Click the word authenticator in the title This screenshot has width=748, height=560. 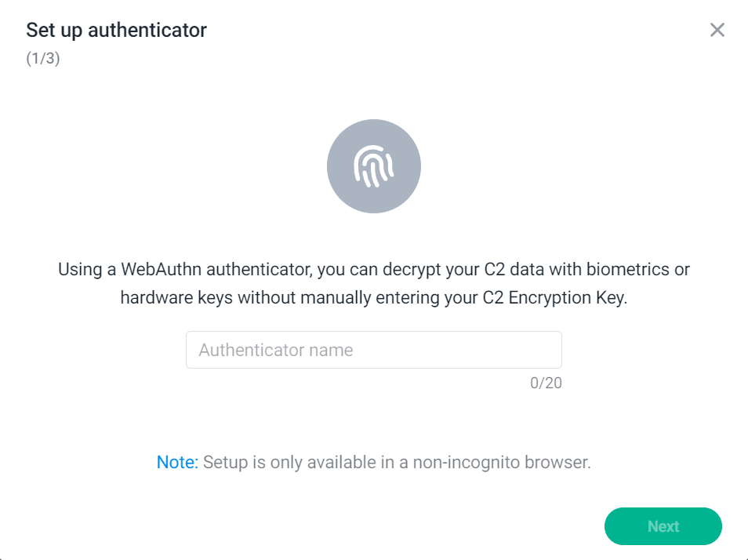[x=147, y=30]
